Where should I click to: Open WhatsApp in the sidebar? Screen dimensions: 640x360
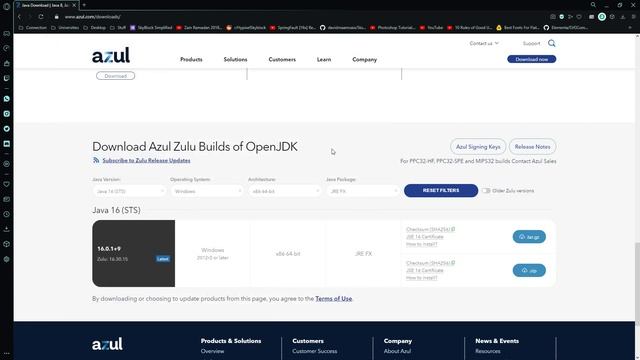pyautogui.click(x=7, y=99)
